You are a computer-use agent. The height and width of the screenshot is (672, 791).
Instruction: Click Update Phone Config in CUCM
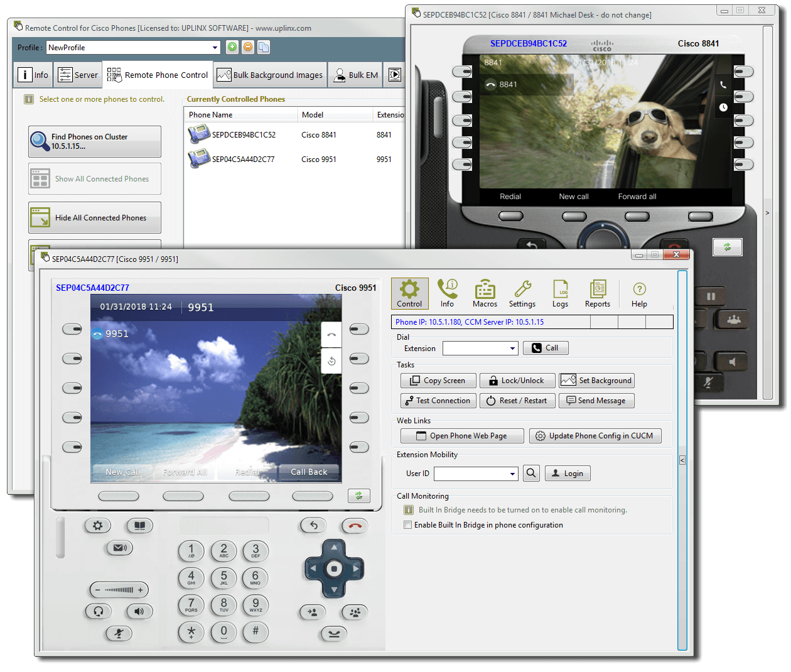coord(595,435)
